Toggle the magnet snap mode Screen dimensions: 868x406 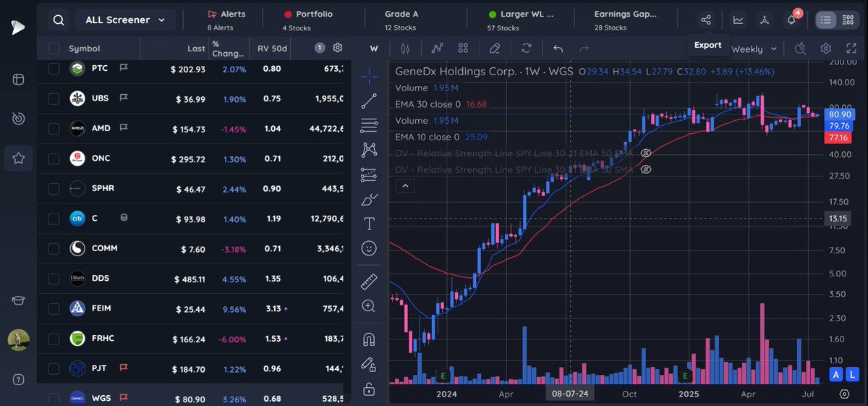pos(369,339)
